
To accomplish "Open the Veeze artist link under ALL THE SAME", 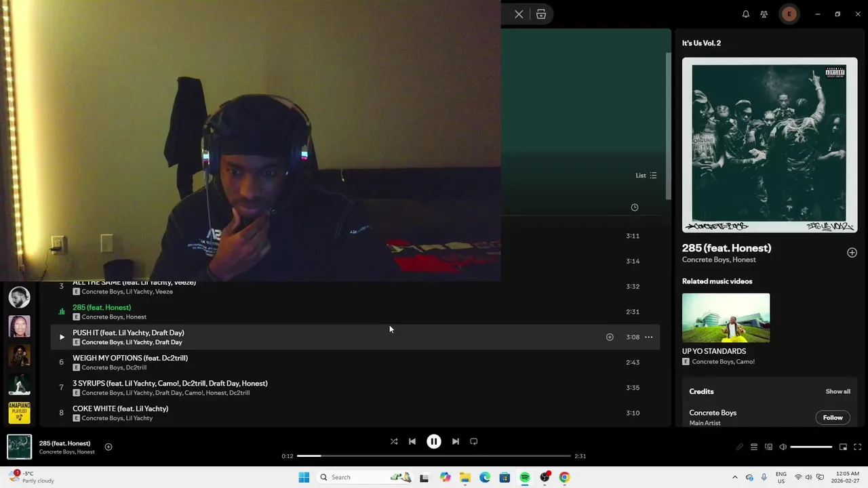I will tap(164, 291).
